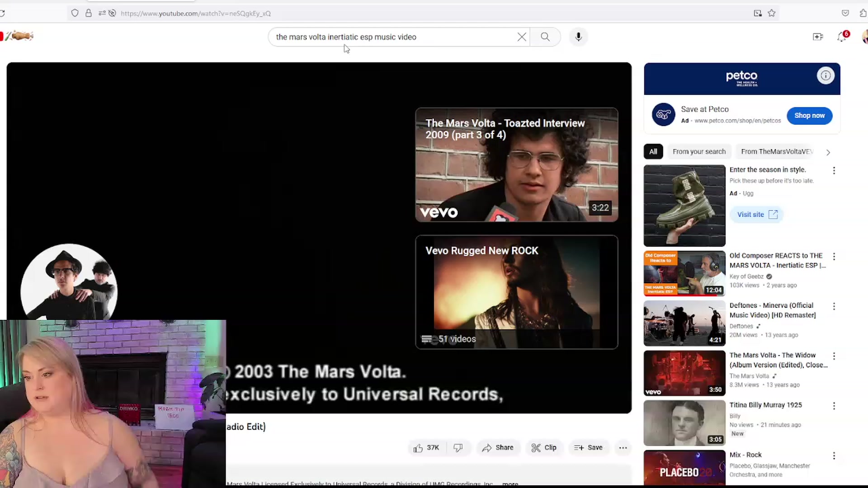Open Toazted Interview 2009 end screen video
Image resolution: width=868 pixels, height=488 pixels.
click(x=517, y=164)
